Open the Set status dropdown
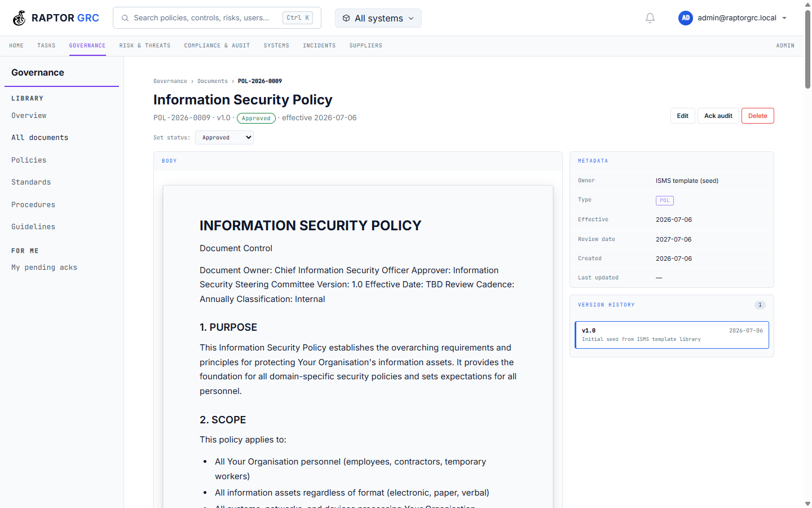 [x=224, y=138]
